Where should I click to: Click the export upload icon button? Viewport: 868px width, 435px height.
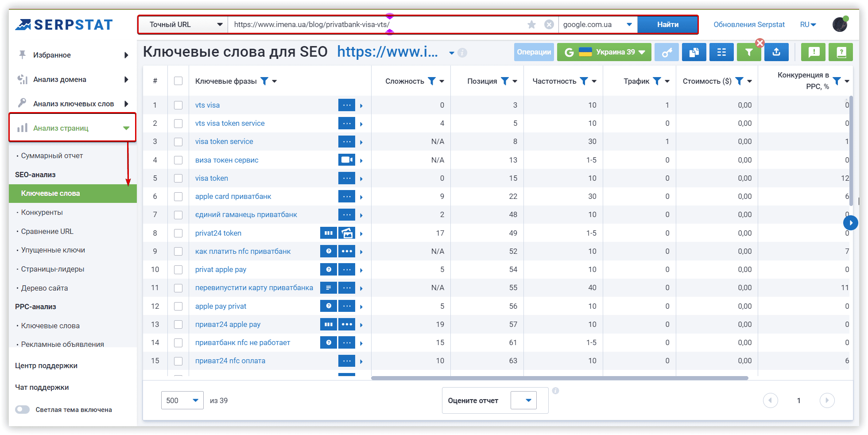(x=776, y=52)
